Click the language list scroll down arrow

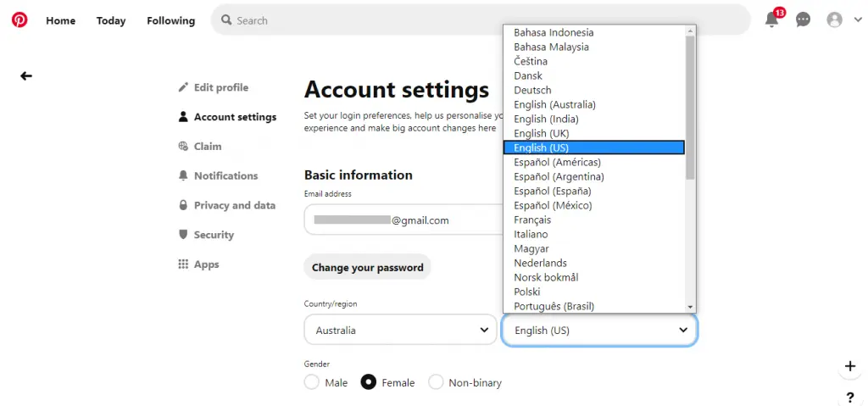(690, 307)
